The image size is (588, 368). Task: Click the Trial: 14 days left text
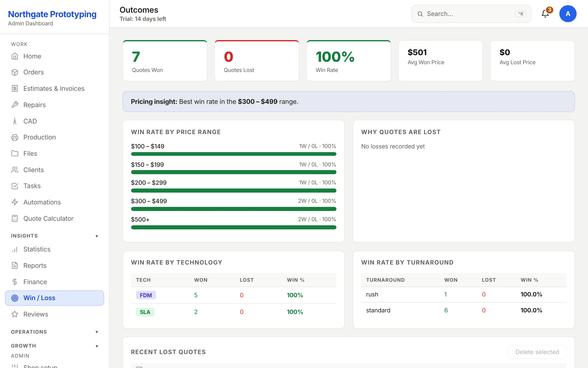(143, 19)
